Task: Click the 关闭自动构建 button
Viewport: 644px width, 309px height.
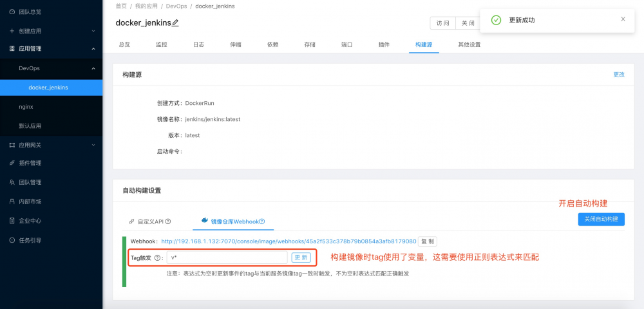Action: click(x=601, y=220)
